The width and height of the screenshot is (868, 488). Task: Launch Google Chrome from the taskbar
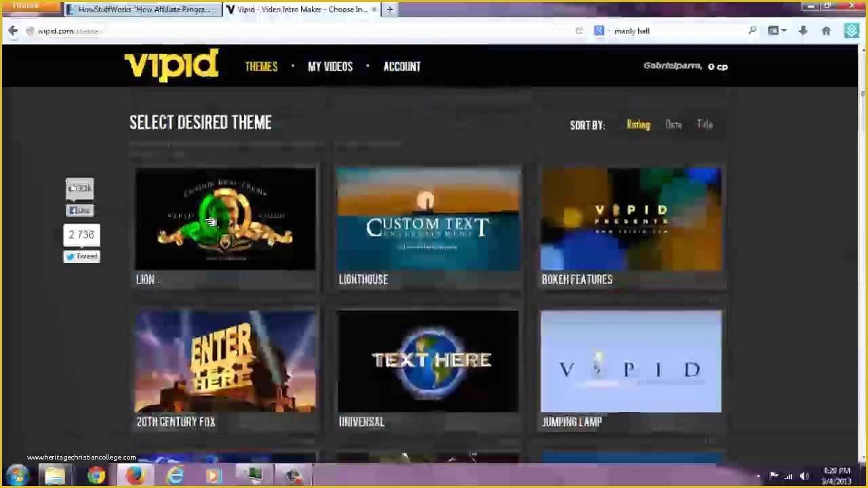[96, 476]
